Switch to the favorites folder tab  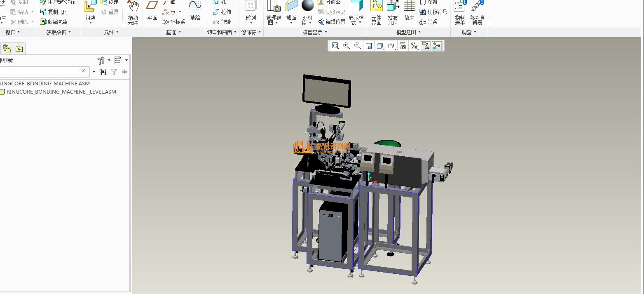point(19,49)
